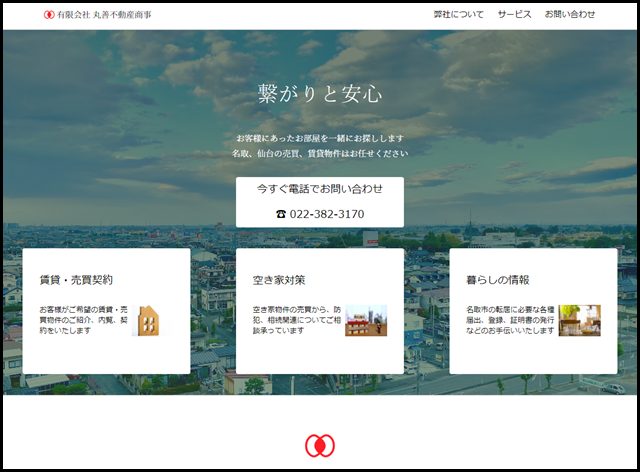Click the red logo beside 有限会社 丸善不動産商事
This screenshot has width=640, height=472.
[x=49, y=15]
